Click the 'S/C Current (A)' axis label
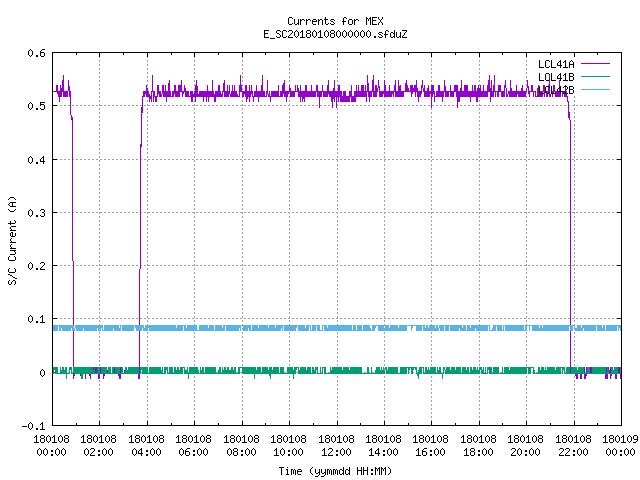 tap(13, 240)
